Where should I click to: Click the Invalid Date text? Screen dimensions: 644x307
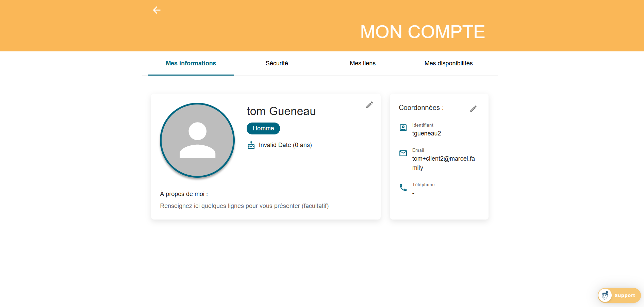point(285,145)
